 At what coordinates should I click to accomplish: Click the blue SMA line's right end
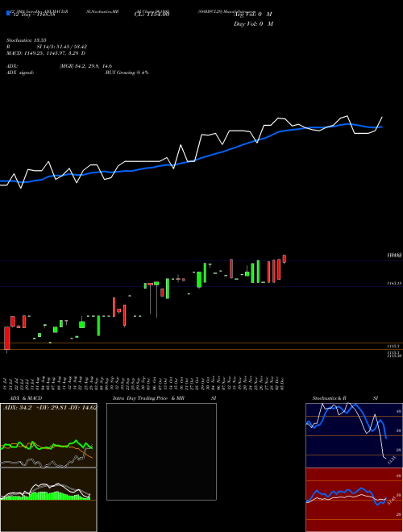tap(381, 127)
